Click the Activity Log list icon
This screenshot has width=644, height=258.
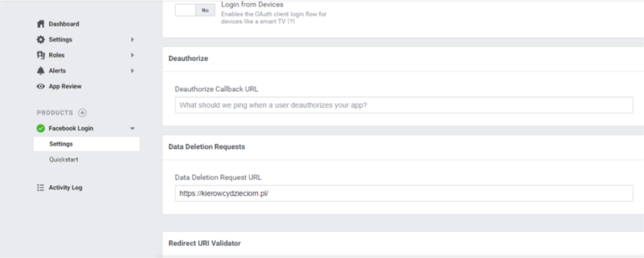[41, 188]
